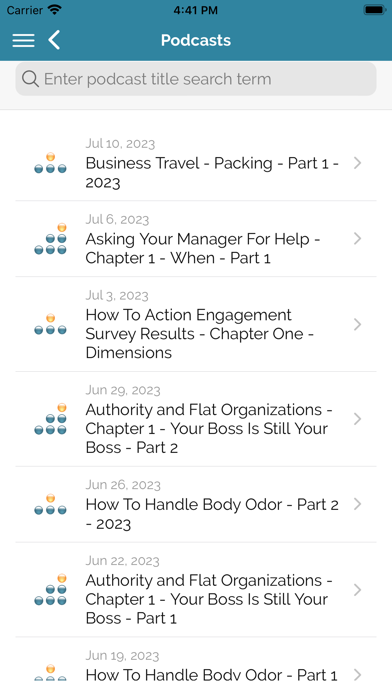392x696 pixels.
Task: Open chevron for Jun 29 Authority episode
Action: pos(357,419)
